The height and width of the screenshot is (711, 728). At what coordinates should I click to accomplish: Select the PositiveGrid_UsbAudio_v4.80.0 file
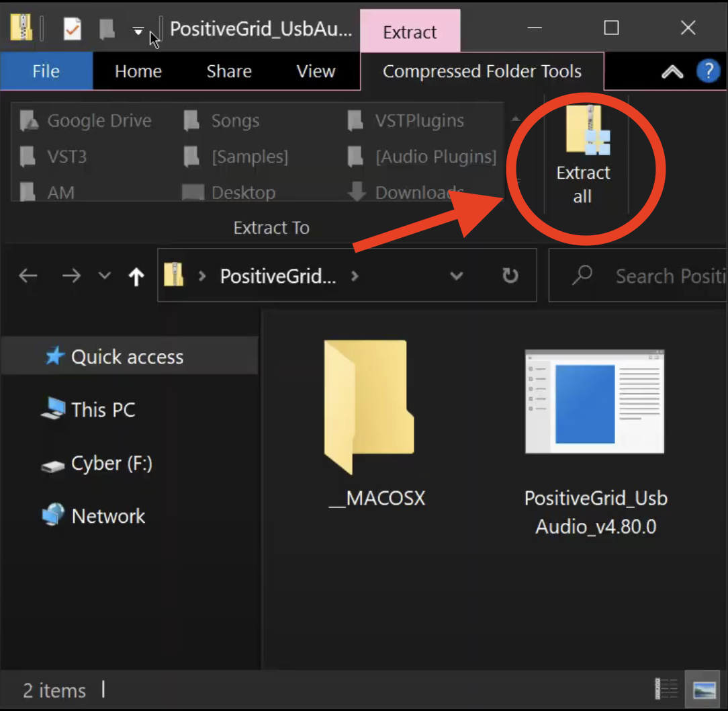click(596, 441)
